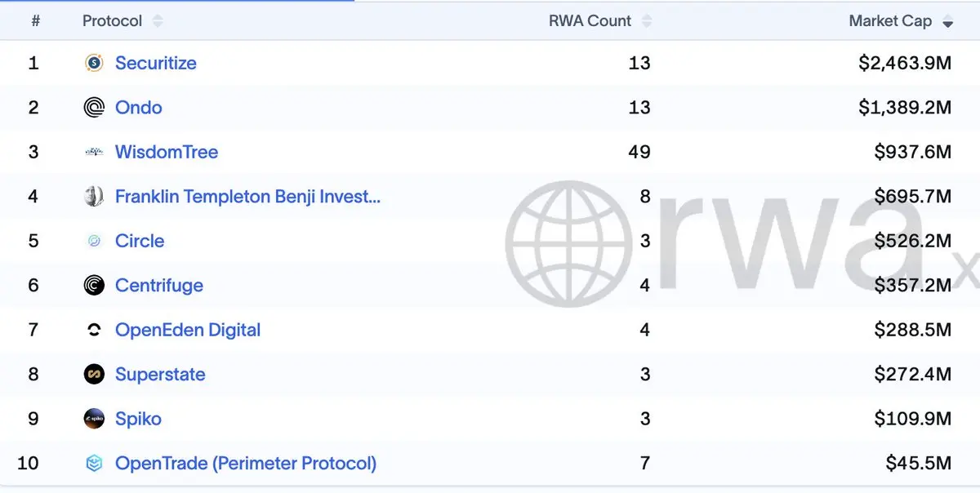The image size is (980, 493).
Task: Open the Securitize protocol link
Action: [x=156, y=63]
